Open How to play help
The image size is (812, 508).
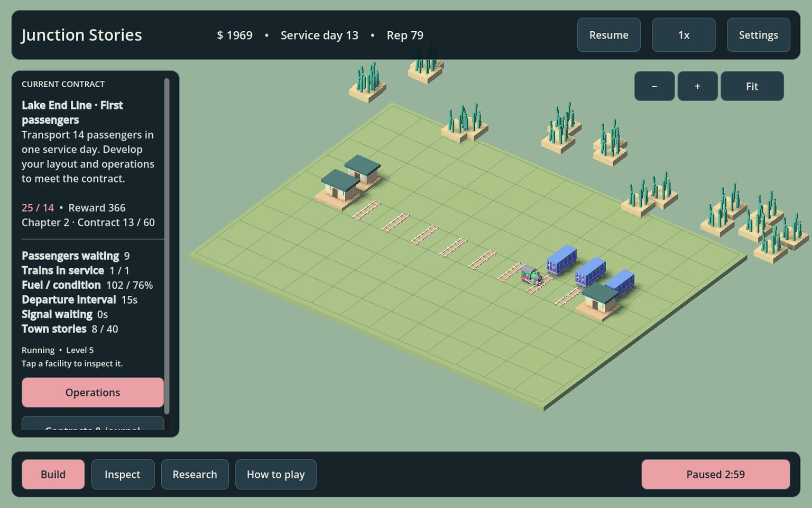[x=275, y=474]
